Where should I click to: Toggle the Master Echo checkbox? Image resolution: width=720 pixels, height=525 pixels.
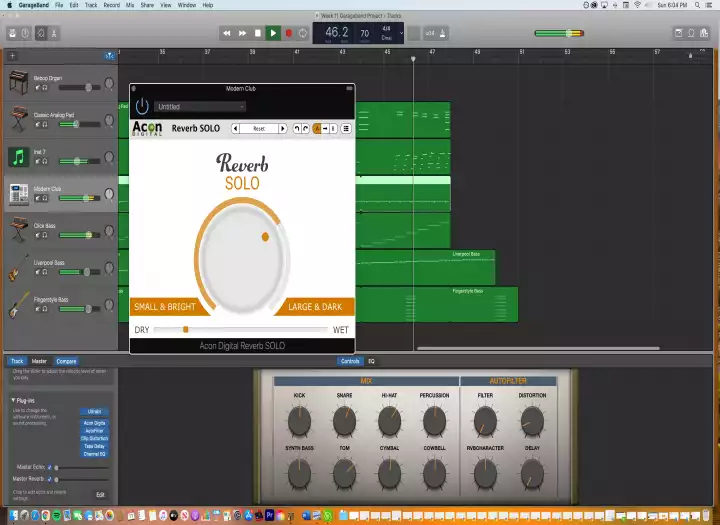coord(50,467)
